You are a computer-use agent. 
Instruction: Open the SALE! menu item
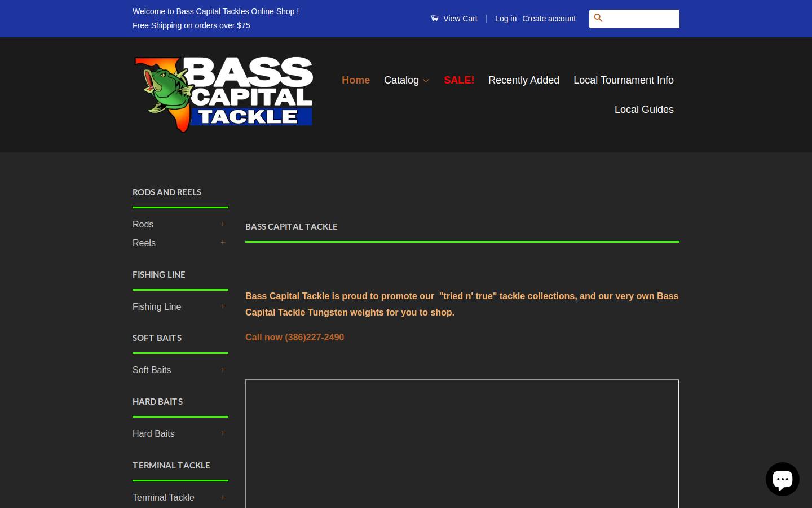coord(459,80)
